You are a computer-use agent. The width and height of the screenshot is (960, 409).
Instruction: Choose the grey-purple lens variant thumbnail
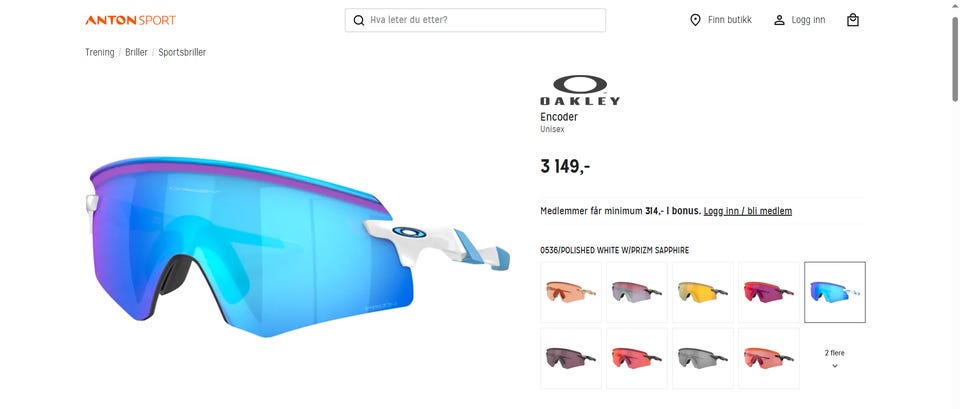637,292
